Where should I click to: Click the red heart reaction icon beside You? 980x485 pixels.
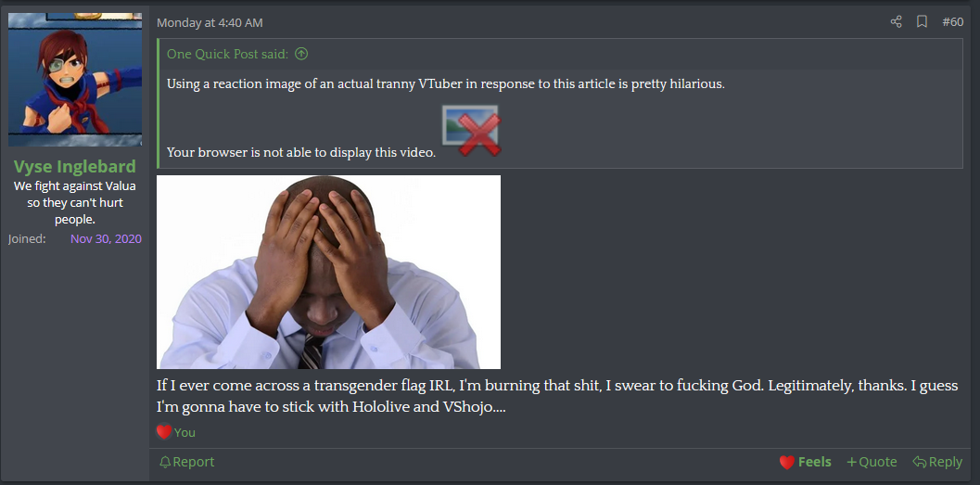pos(164,432)
